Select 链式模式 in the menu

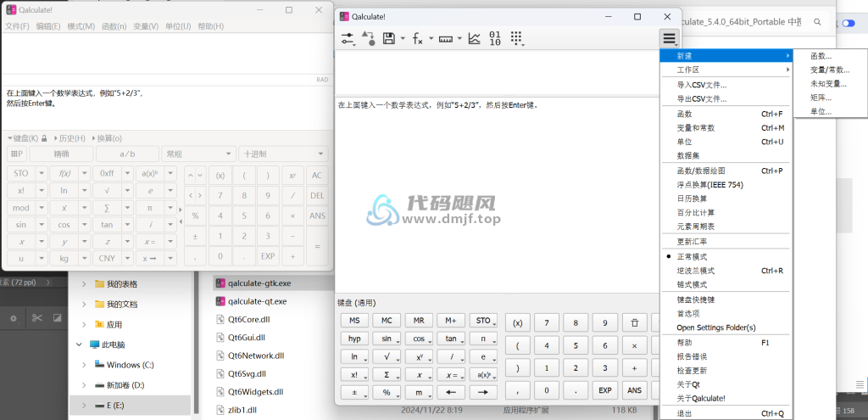[692, 285]
